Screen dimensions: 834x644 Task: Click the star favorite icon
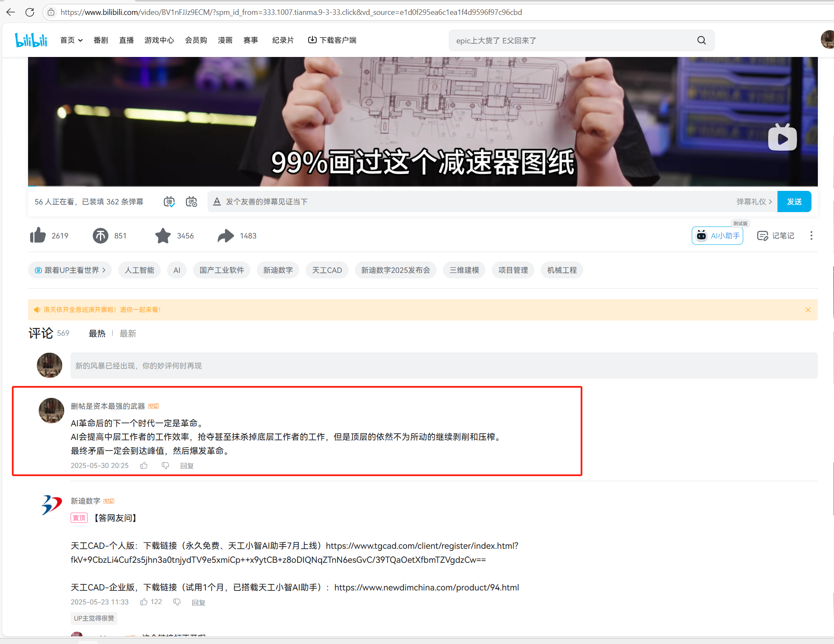(x=163, y=235)
